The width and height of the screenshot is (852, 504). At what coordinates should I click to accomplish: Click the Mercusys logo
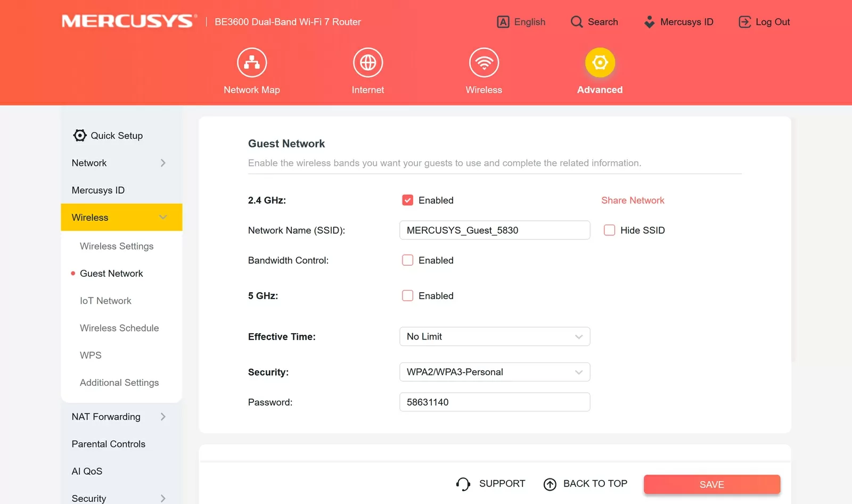click(129, 21)
